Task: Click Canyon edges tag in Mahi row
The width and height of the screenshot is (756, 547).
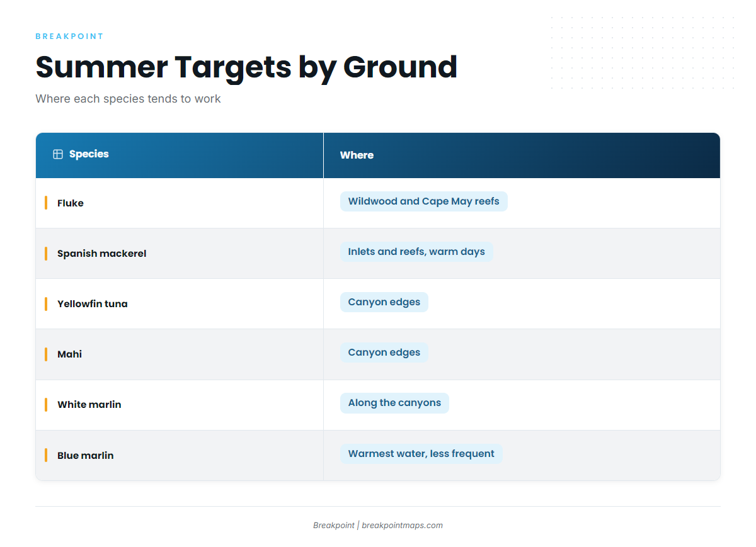Action: click(x=384, y=352)
